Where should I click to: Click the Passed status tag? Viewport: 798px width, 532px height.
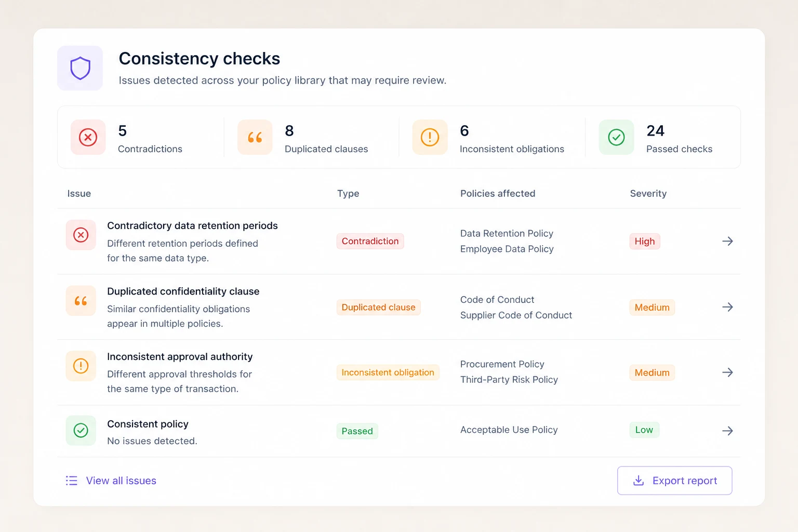[x=357, y=431]
